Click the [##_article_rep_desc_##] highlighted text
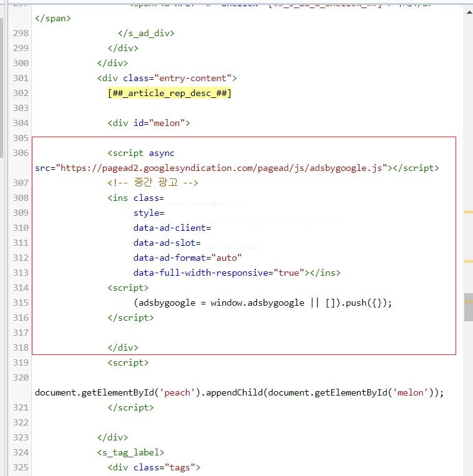 click(x=169, y=93)
